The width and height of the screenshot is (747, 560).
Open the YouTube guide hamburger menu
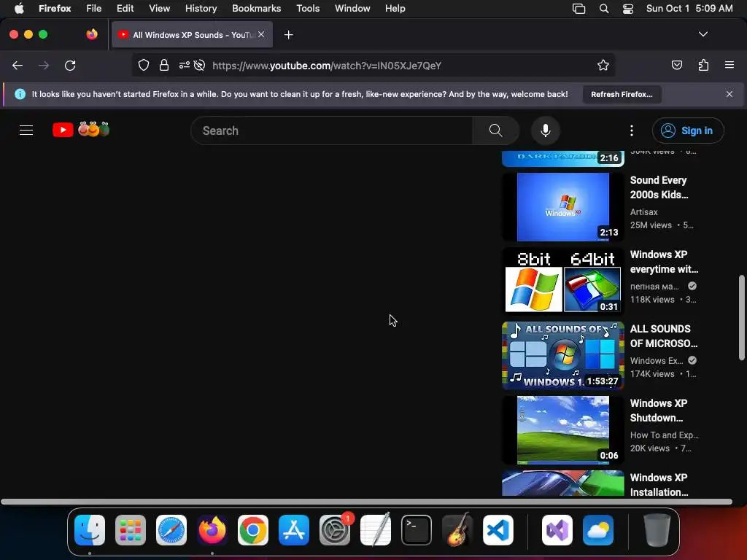click(26, 130)
